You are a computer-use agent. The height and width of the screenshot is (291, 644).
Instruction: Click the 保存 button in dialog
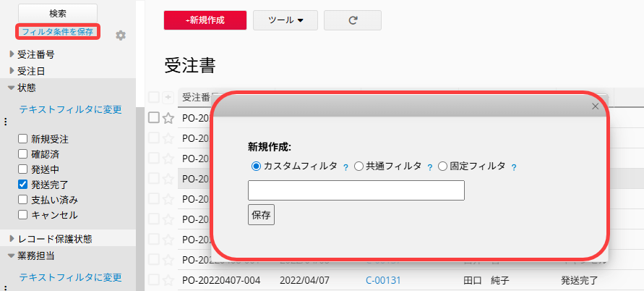(261, 214)
